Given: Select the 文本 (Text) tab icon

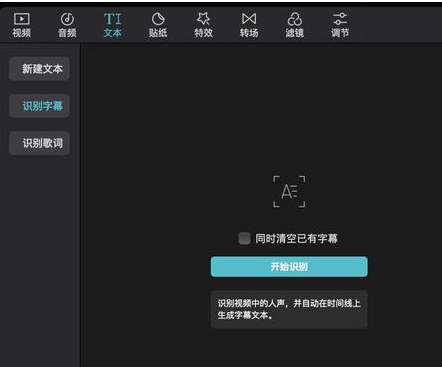Looking at the screenshot, I should click(x=113, y=19).
